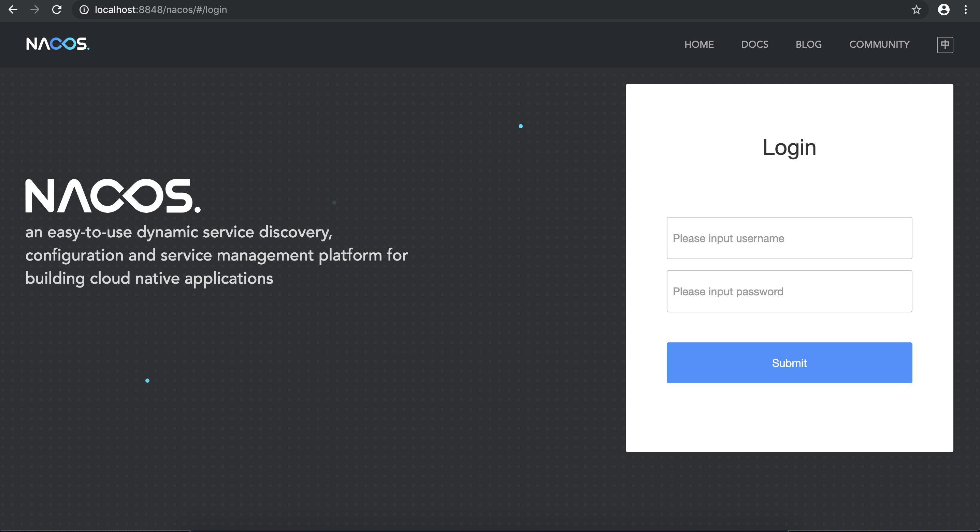The image size is (980, 532).
Task: Open the BLOG nav link
Action: coord(808,44)
